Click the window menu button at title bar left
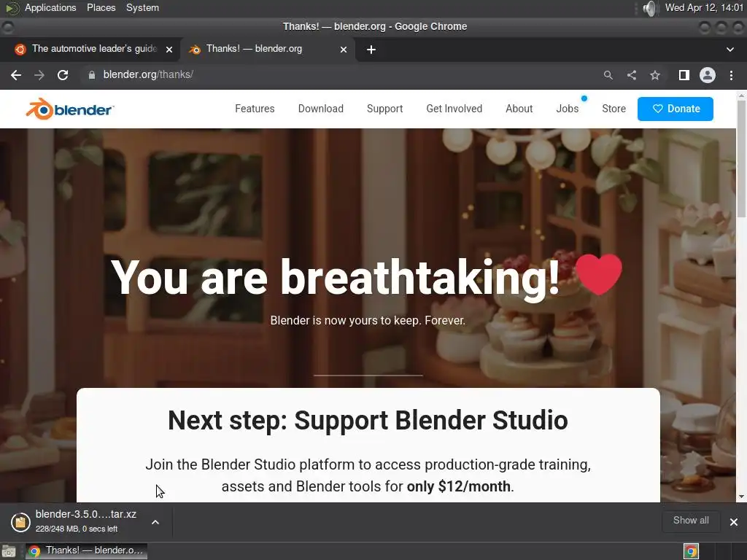The width and height of the screenshot is (747, 560). click(x=7, y=27)
